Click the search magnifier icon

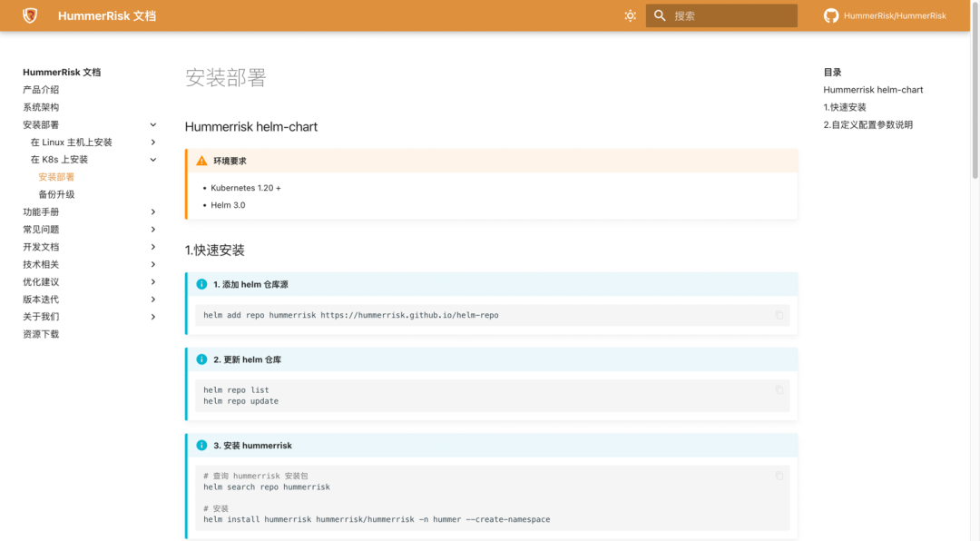pyautogui.click(x=660, y=15)
